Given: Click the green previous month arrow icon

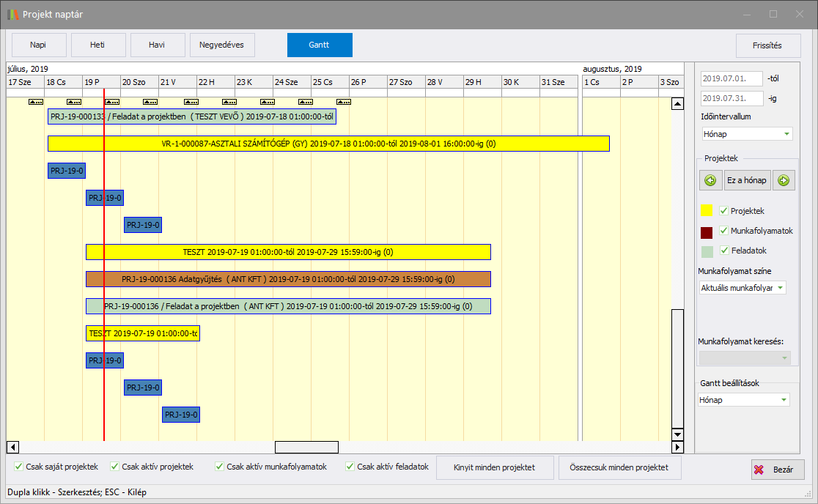Looking at the screenshot, I should click(710, 180).
